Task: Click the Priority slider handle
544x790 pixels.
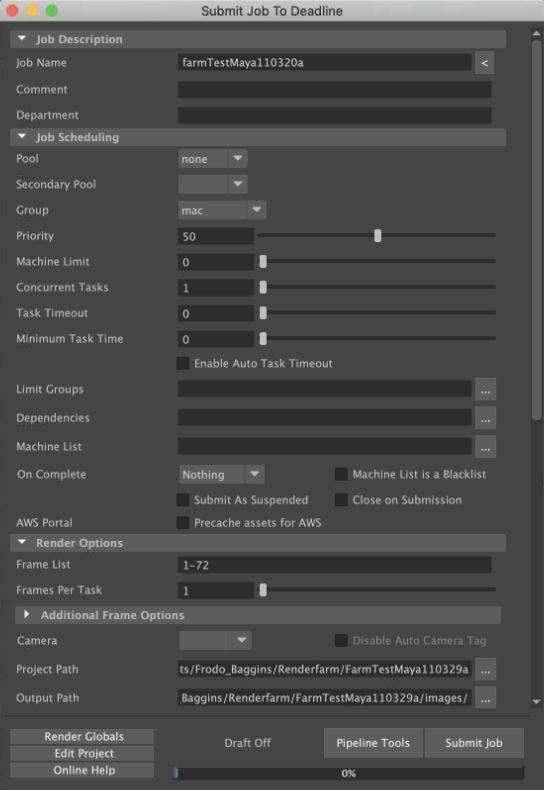Action: (x=378, y=235)
